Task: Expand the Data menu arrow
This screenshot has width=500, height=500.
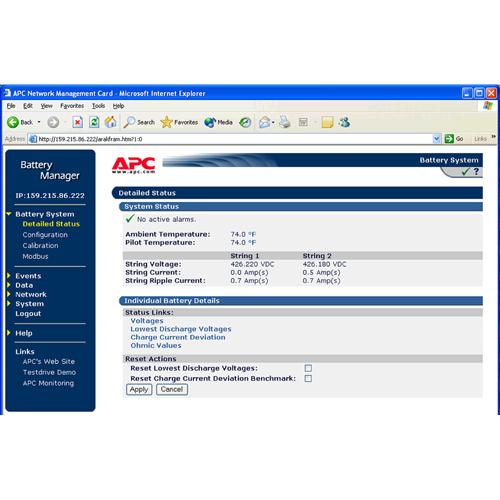Action: [x=9, y=285]
